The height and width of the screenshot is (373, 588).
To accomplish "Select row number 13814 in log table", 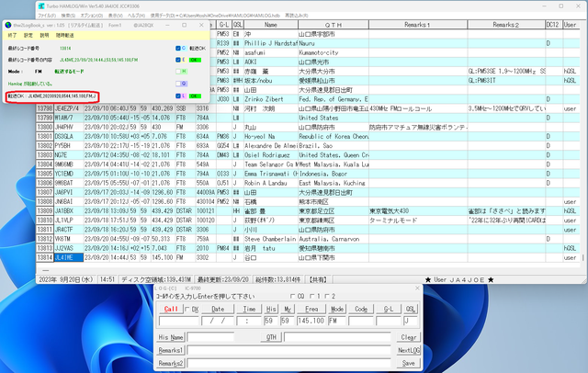I will 45,257.
